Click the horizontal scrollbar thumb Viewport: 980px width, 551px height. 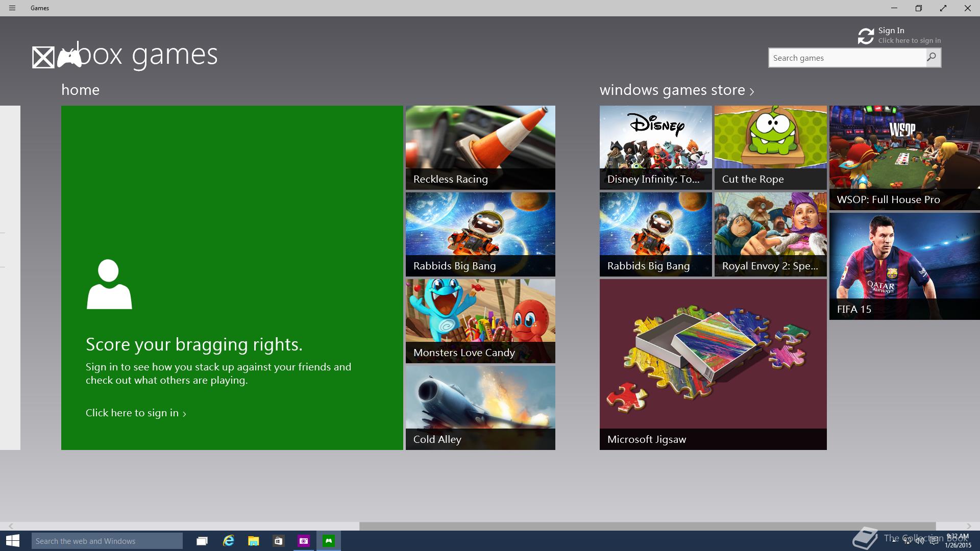(647, 526)
